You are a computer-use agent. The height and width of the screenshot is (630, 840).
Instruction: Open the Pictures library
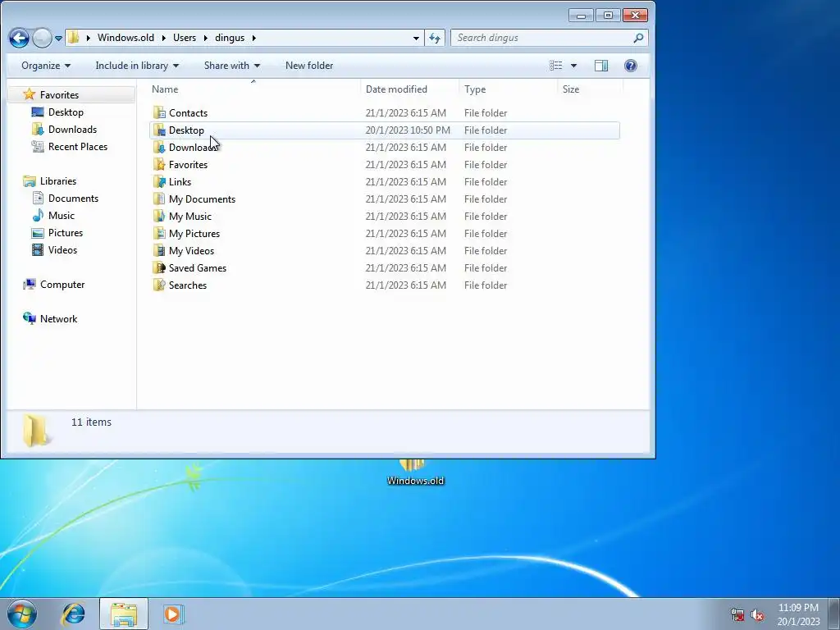click(66, 232)
